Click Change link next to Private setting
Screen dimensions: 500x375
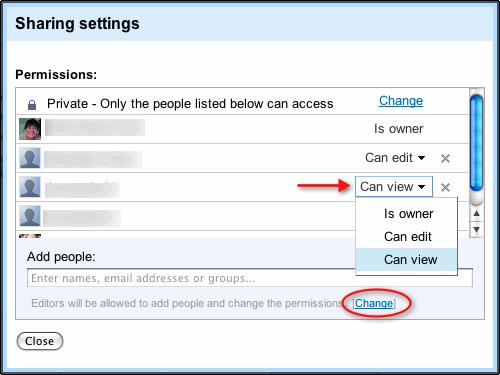(401, 101)
